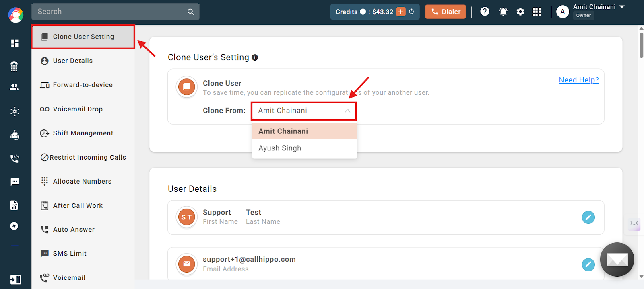The image size is (644, 289).
Task: Open the integrations hub icon in sidebar
Action: coord(15,111)
